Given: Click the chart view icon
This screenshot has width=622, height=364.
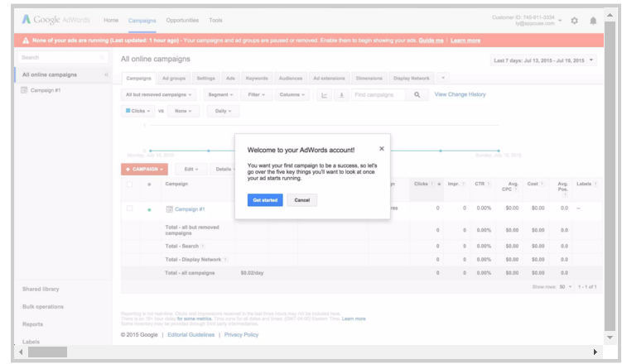Looking at the screenshot, I should pyautogui.click(x=324, y=95).
